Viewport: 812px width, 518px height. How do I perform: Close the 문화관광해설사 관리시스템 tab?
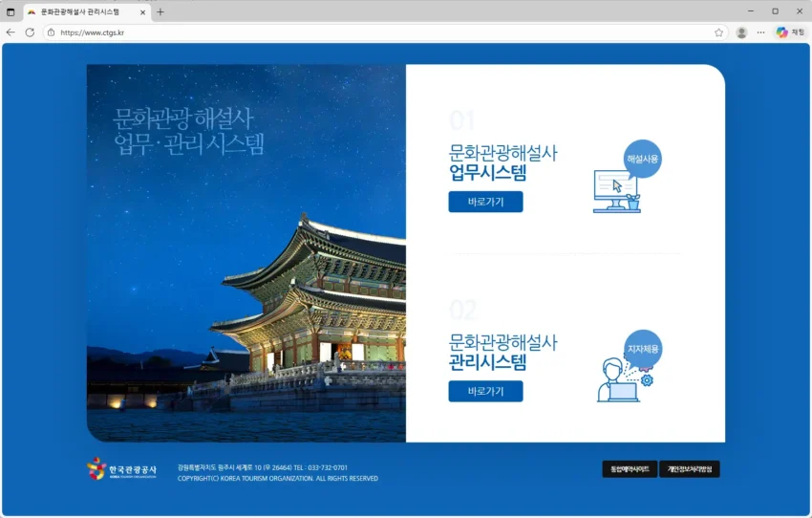[x=143, y=11]
